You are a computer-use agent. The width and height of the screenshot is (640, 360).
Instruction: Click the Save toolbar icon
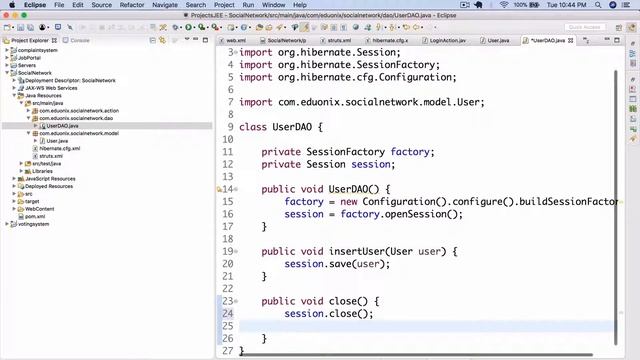click(x=20, y=27)
